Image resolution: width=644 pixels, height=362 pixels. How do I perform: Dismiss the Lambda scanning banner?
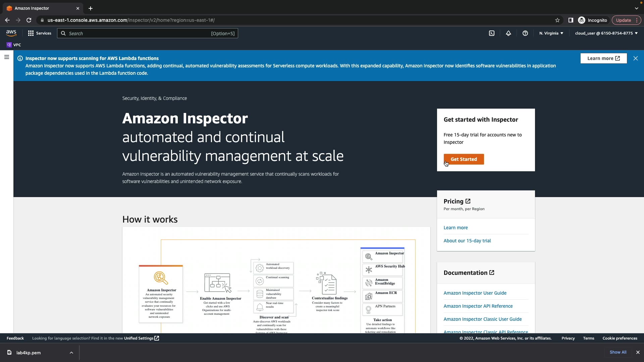pos(635,58)
